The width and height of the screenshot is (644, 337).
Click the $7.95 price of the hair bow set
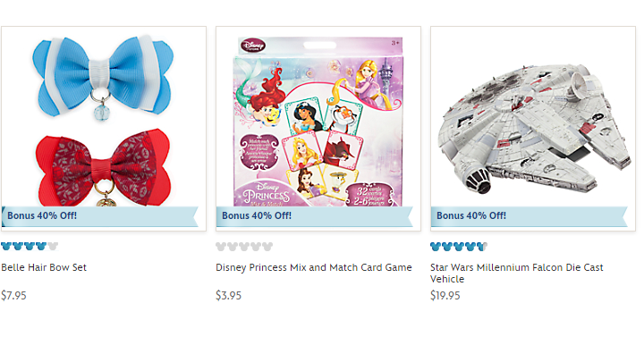coord(14,296)
